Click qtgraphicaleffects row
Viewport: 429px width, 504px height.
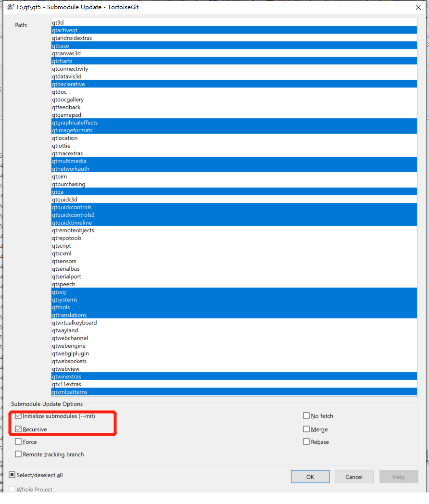tap(234, 123)
